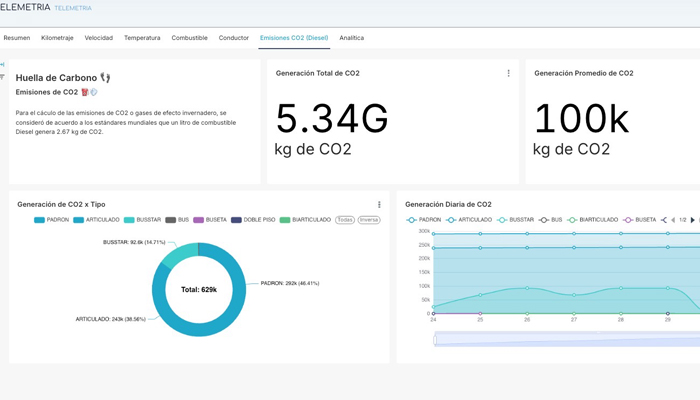Click the footprints icon beside Huella de Carbono
700x400 pixels.
pyautogui.click(x=105, y=78)
